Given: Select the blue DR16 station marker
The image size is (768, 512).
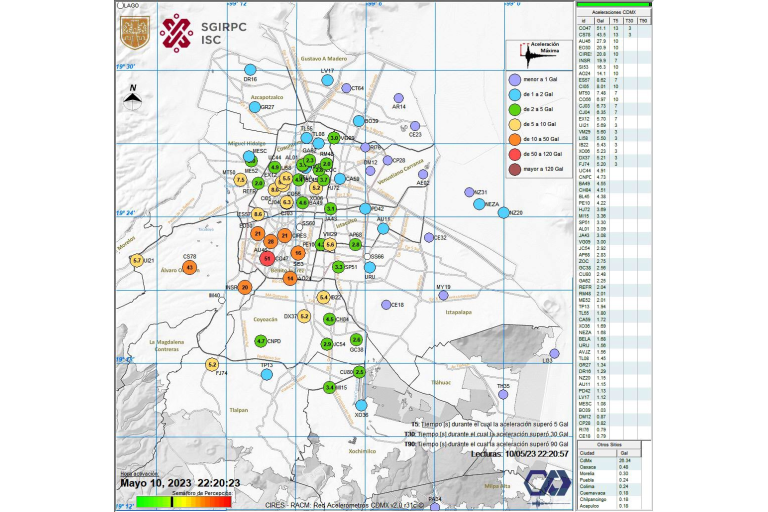Looking at the screenshot, I should click(250, 70).
